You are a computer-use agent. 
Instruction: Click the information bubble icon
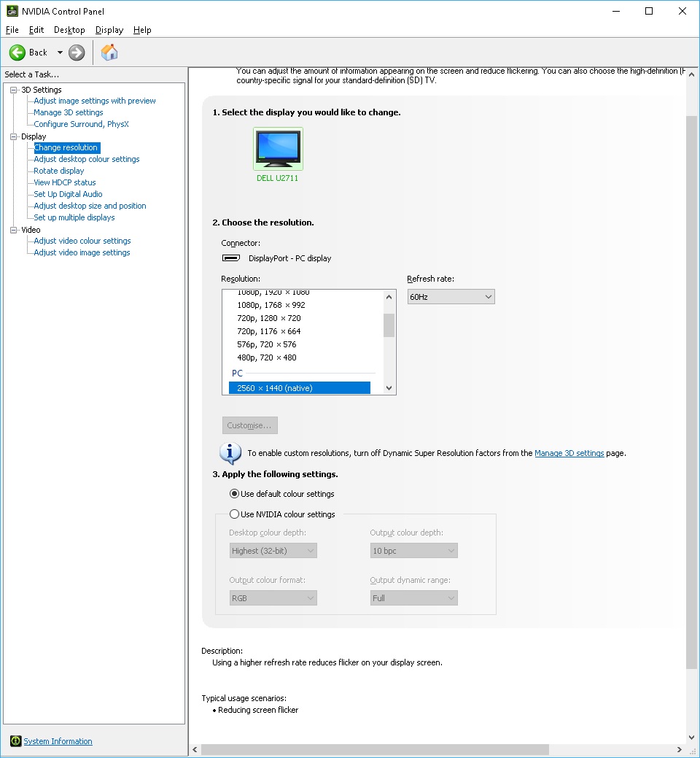point(230,454)
